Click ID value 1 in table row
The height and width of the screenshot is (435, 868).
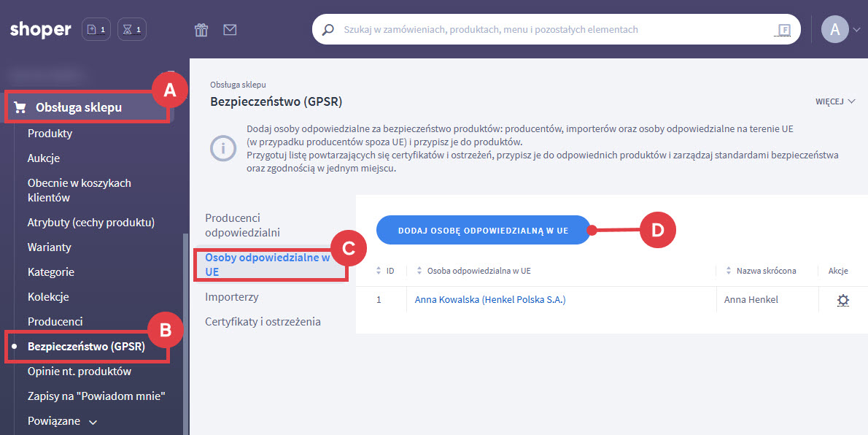tap(379, 300)
